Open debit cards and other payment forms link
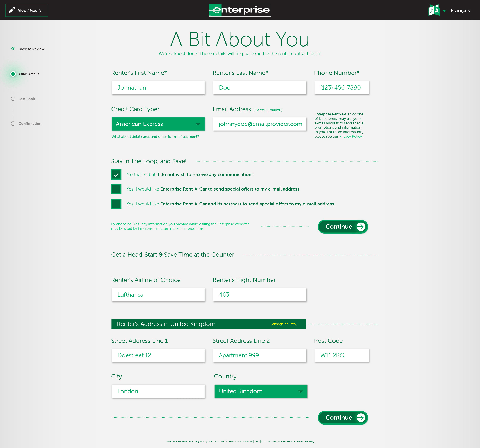 click(x=155, y=137)
